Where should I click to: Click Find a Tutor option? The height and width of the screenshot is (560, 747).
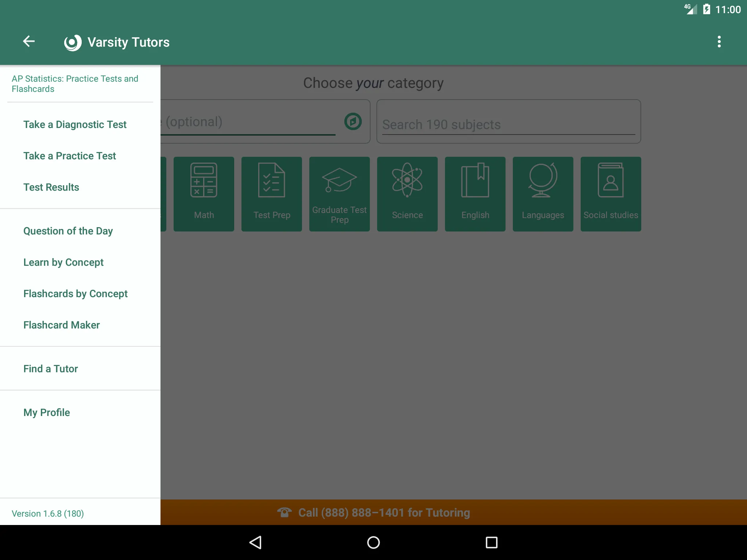pos(51,369)
